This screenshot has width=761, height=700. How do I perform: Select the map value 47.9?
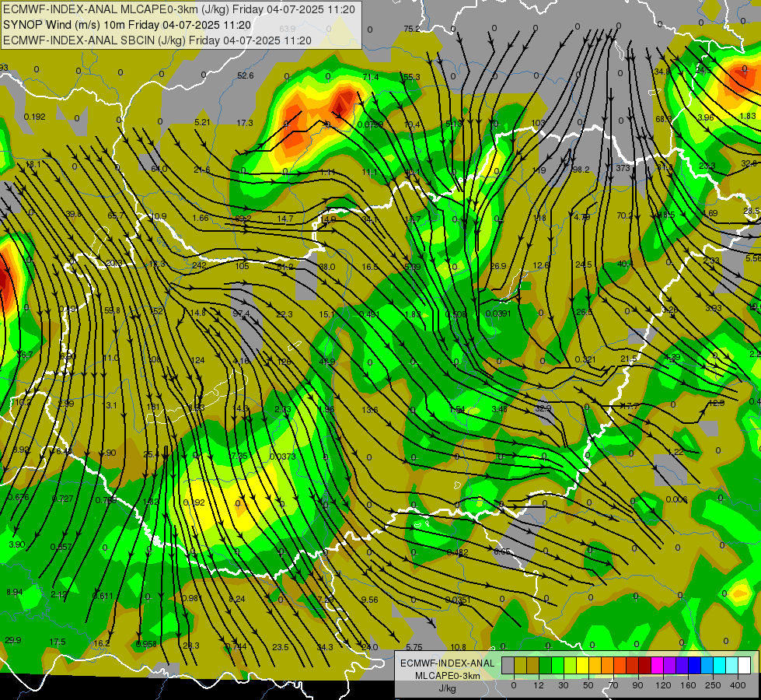327,362
